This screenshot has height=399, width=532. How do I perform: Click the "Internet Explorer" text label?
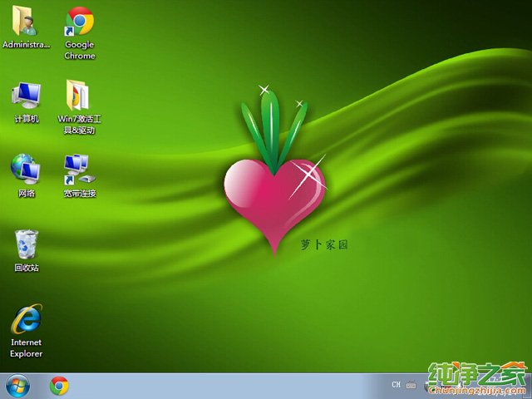26,347
